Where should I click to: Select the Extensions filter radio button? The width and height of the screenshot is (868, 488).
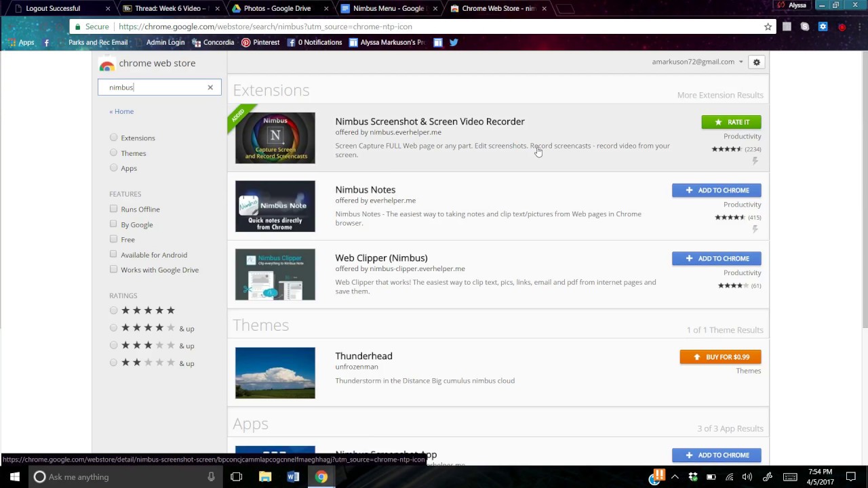[114, 138]
